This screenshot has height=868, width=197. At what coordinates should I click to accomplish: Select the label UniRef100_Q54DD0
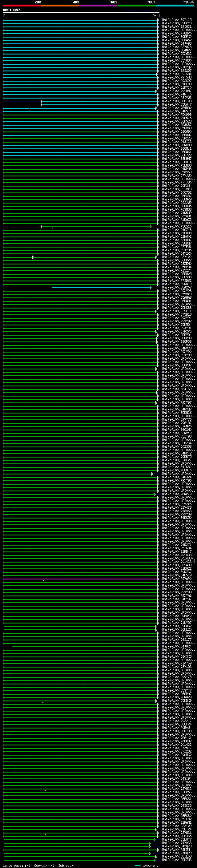point(176,108)
